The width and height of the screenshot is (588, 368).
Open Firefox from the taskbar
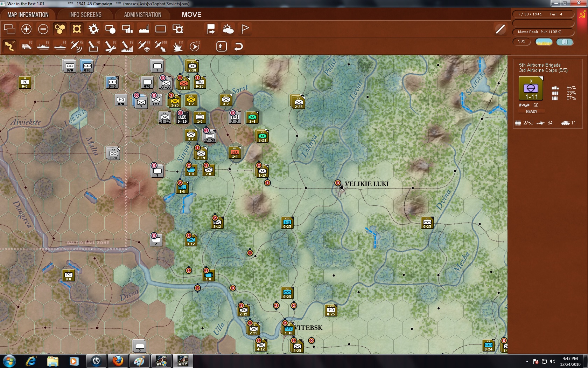(118, 361)
